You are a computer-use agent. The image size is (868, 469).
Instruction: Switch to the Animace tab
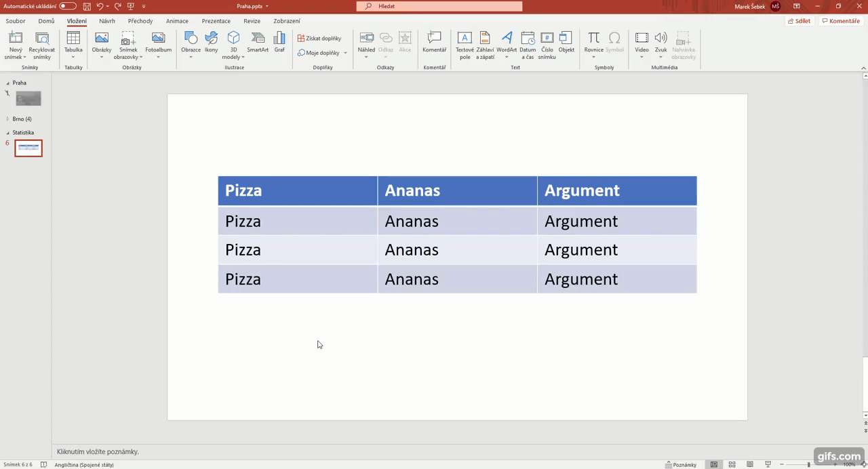(x=177, y=21)
